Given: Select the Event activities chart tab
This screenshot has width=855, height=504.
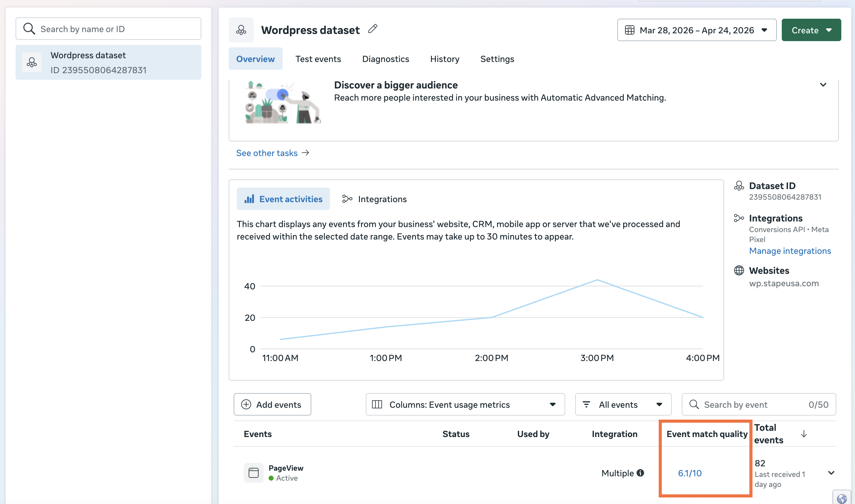Looking at the screenshot, I should coord(283,199).
